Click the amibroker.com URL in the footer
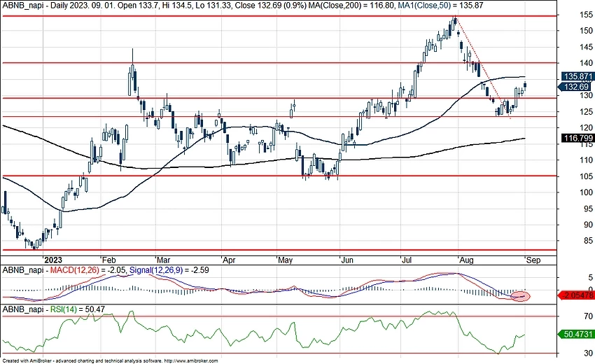595x364 pixels. (191, 361)
